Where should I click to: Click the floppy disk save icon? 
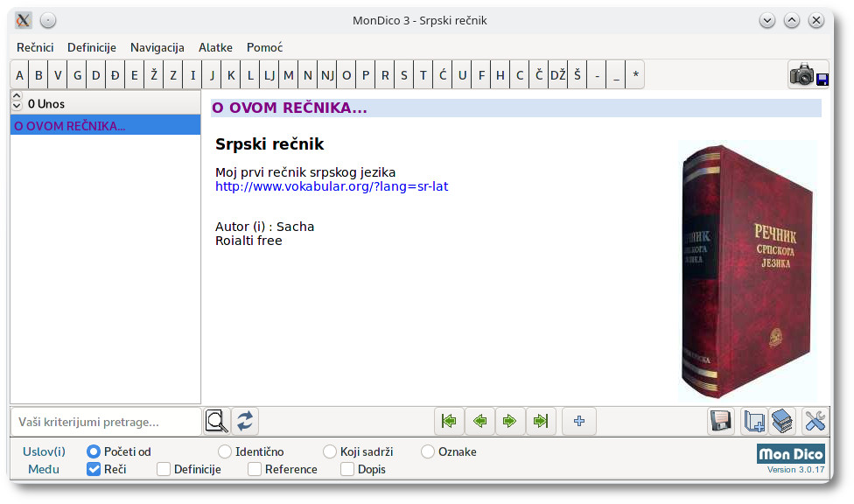pyautogui.click(x=721, y=421)
